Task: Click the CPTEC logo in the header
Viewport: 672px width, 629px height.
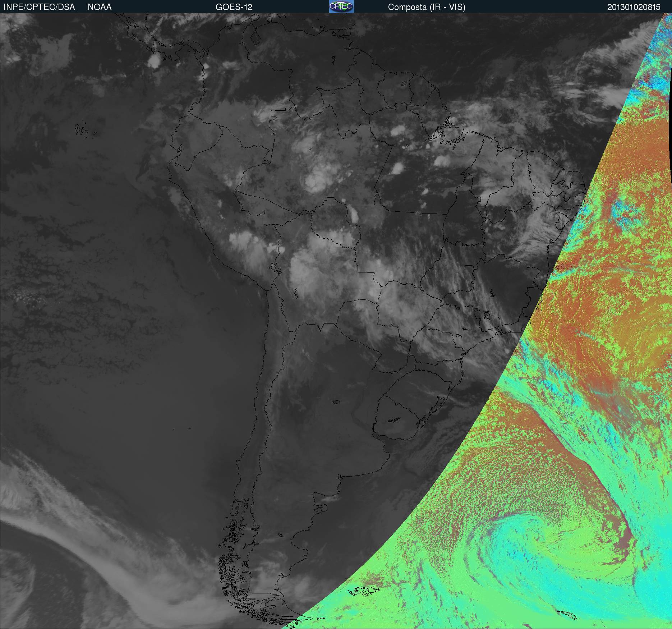Action: click(341, 6)
